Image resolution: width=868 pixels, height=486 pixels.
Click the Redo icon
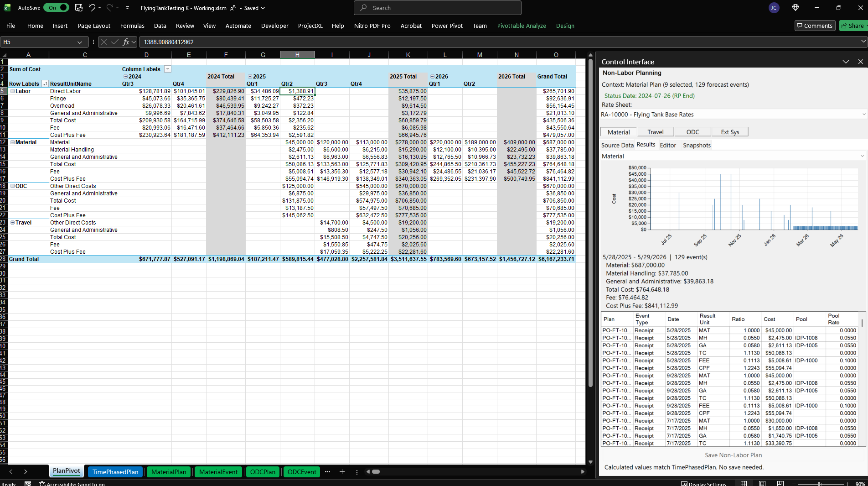(x=110, y=8)
